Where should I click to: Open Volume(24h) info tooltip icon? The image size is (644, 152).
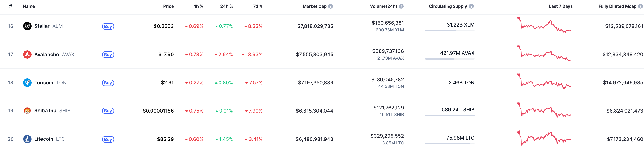[401, 7]
